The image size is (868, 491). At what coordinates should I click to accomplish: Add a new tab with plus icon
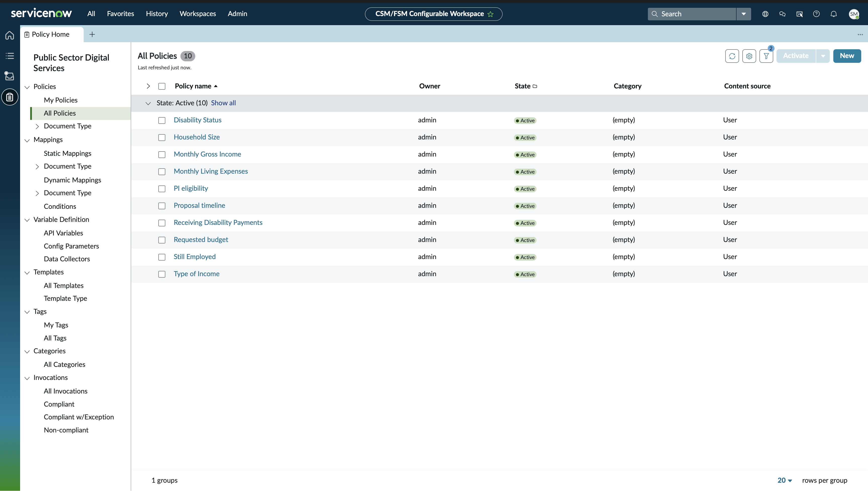[x=92, y=34]
